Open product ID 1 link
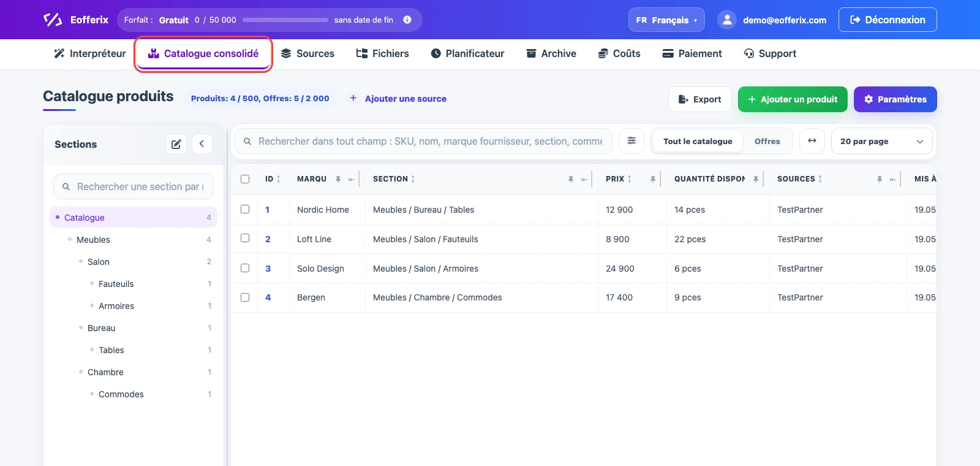 [268, 210]
